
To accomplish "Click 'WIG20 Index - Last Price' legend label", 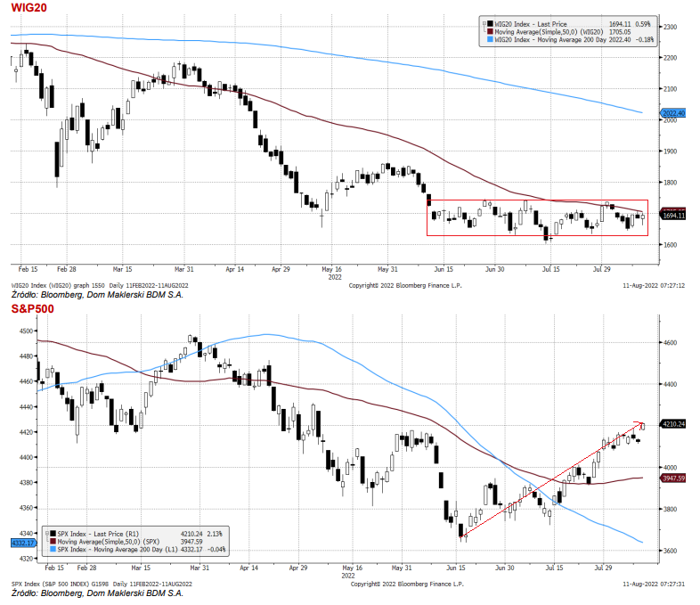I will pyautogui.click(x=531, y=24).
